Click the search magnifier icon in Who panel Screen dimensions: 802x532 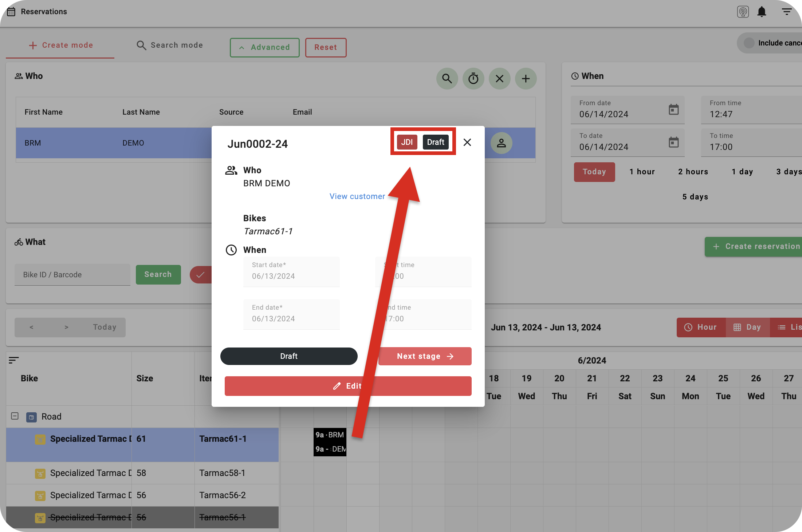447,79
